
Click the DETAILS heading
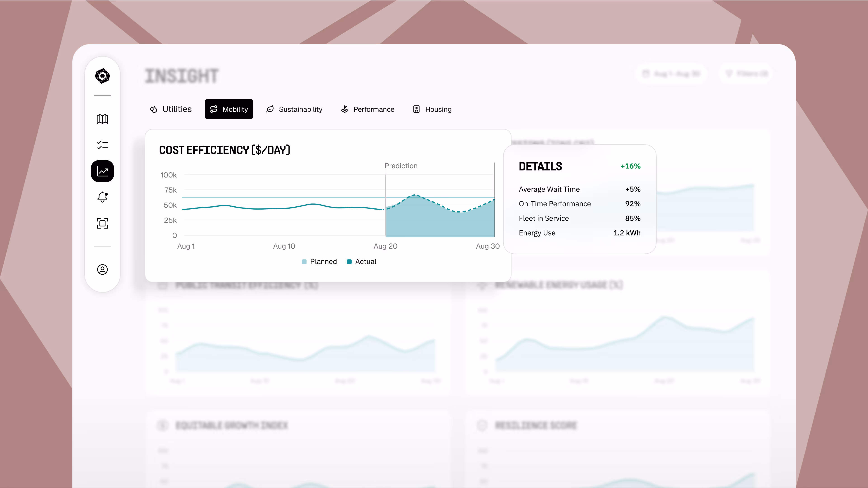coord(540,166)
